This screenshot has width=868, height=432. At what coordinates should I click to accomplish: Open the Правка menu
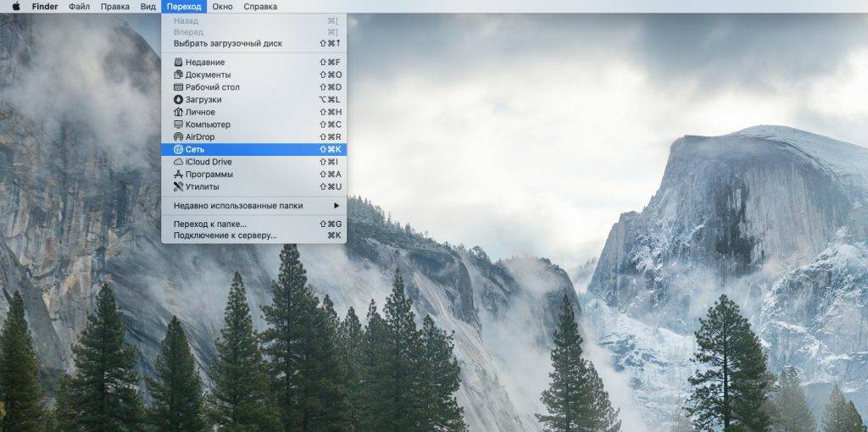point(114,7)
